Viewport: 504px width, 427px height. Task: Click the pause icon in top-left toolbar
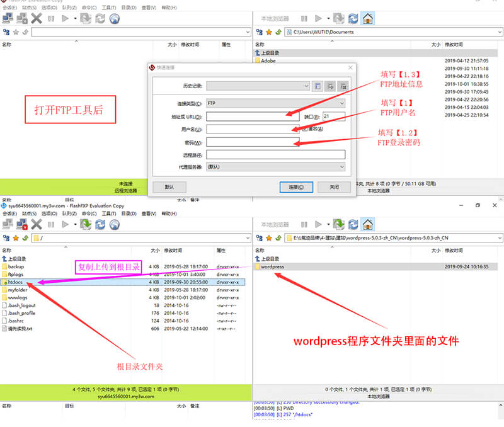pyautogui.click(x=51, y=19)
